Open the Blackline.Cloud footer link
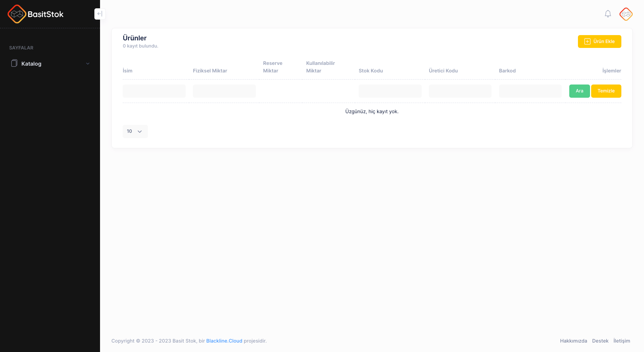The height and width of the screenshot is (352, 644). [x=224, y=341]
